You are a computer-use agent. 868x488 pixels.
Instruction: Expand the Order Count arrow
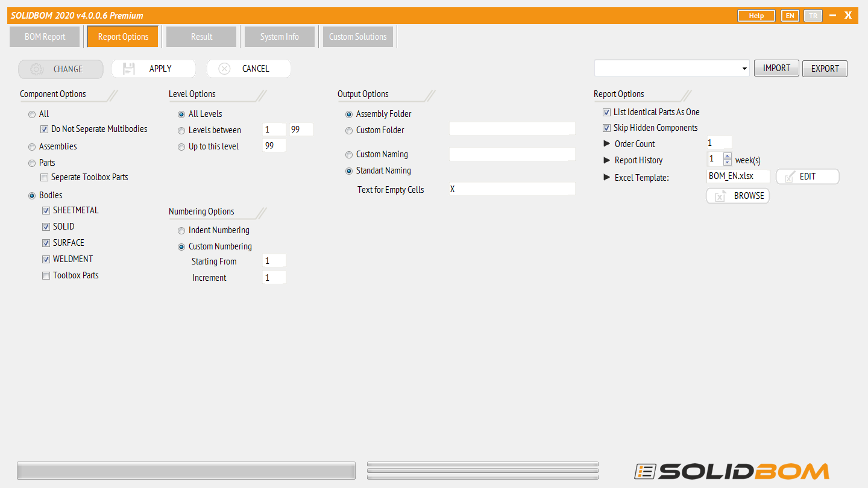(607, 143)
